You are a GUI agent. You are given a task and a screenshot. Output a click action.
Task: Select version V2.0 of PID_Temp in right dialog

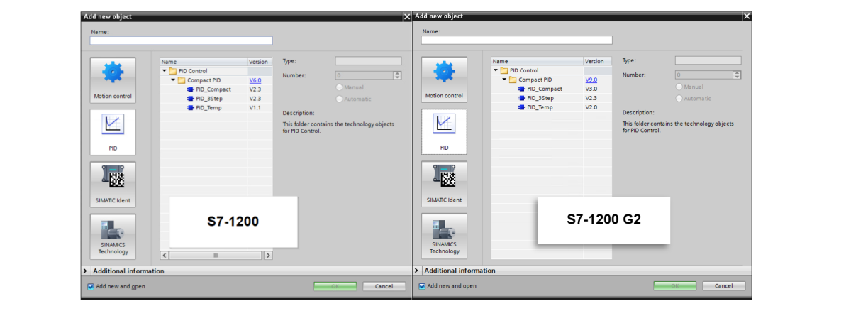click(591, 107)
